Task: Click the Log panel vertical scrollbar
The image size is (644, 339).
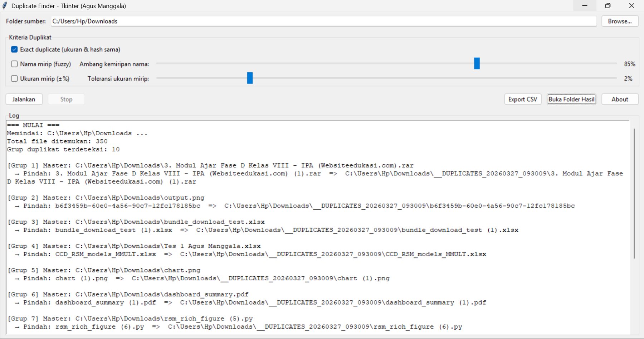Action: pos(634,193)
